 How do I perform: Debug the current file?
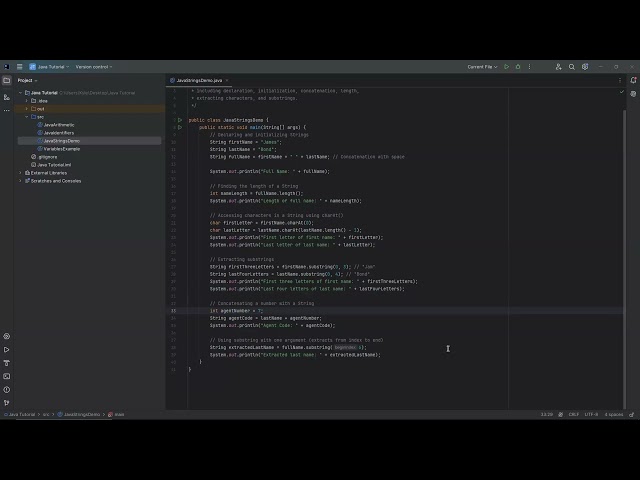pos(518,67)
